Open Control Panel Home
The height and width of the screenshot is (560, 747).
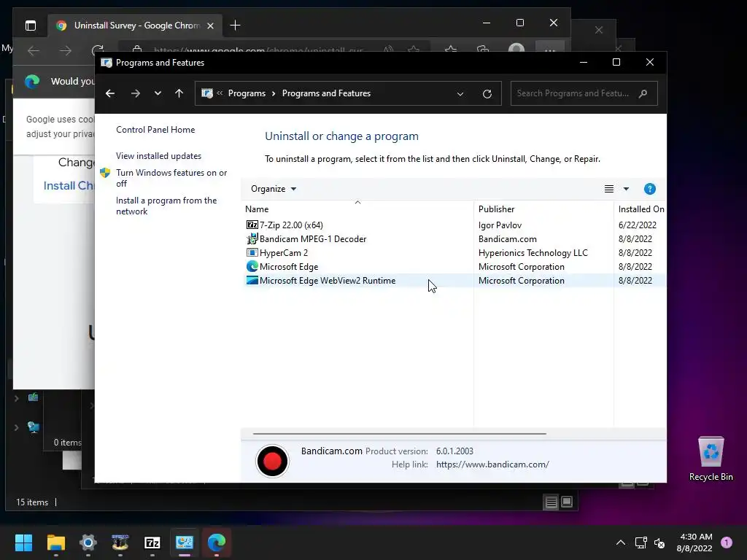point(155,130)
